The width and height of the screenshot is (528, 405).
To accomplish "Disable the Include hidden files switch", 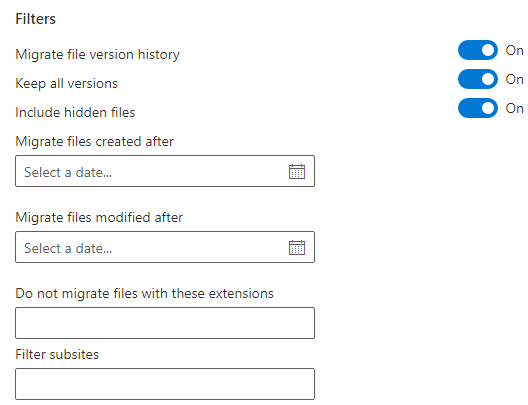I will pos(477,108).
